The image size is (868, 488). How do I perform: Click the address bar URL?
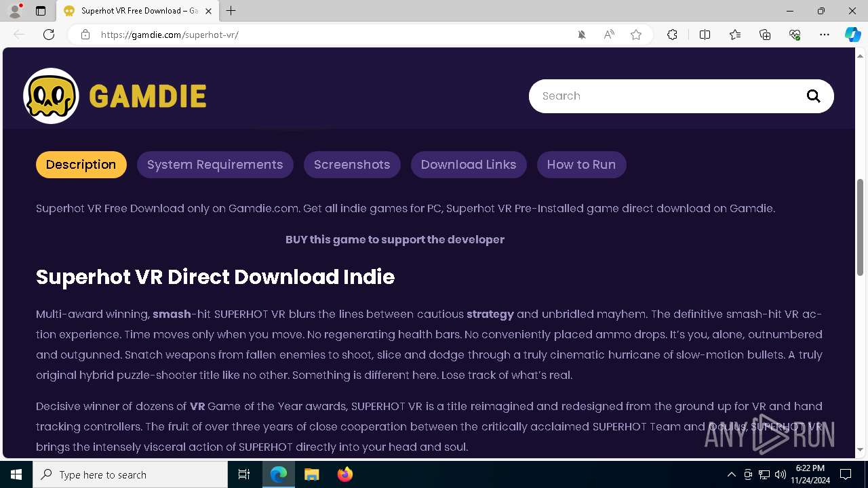(170, 35)
